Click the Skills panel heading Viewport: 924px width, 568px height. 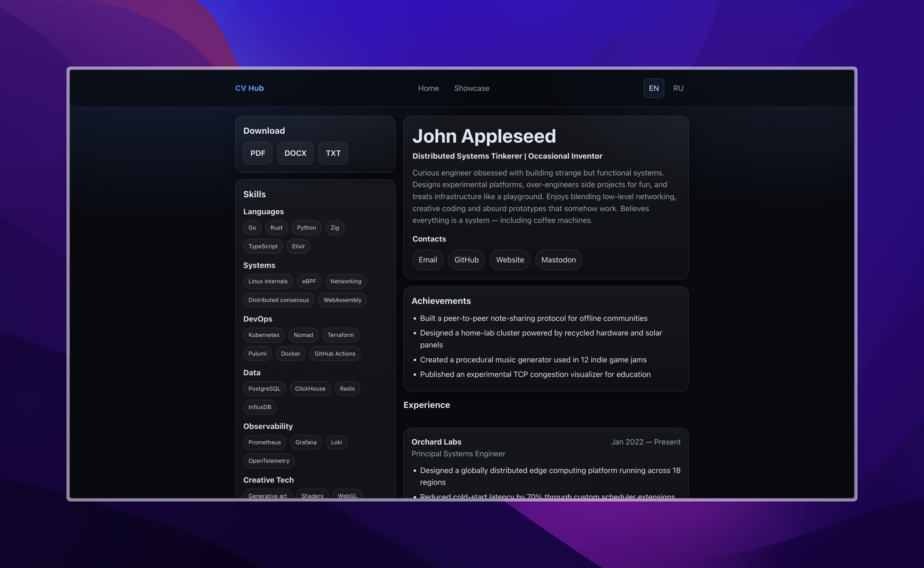pyautogui.click(x=254, y=195)
